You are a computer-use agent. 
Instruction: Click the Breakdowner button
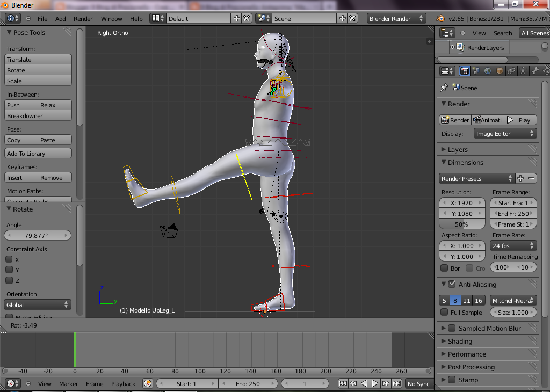pyautogui.click(x=38, y=116)
